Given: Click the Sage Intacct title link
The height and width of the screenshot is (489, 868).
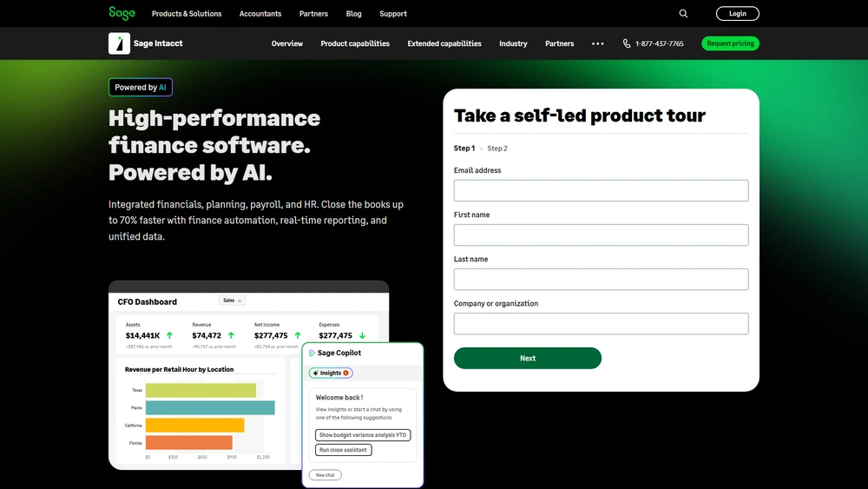Looking at the screenshot, I should (x=158, y=43).
